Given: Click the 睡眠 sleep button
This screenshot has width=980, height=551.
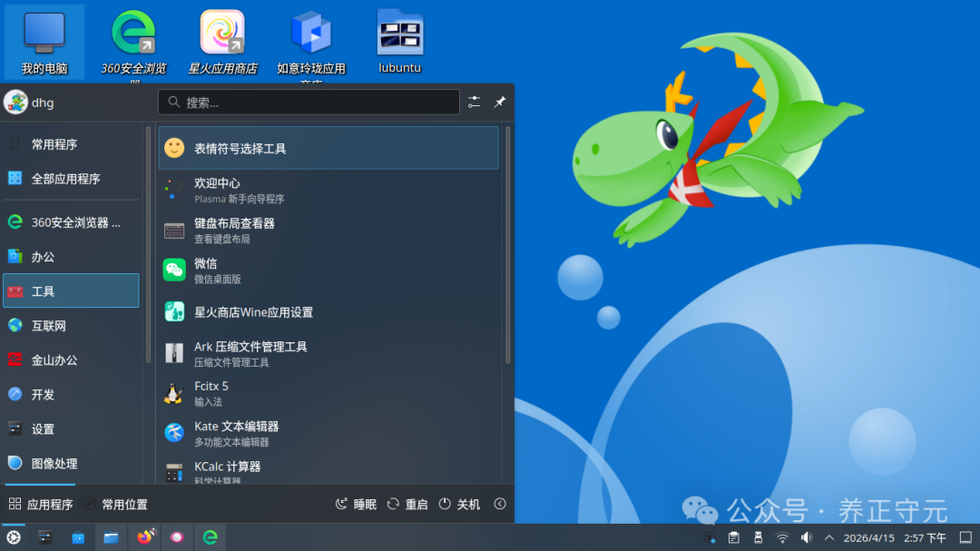Looking at the screenshot, I should click(x=356, y=504).
